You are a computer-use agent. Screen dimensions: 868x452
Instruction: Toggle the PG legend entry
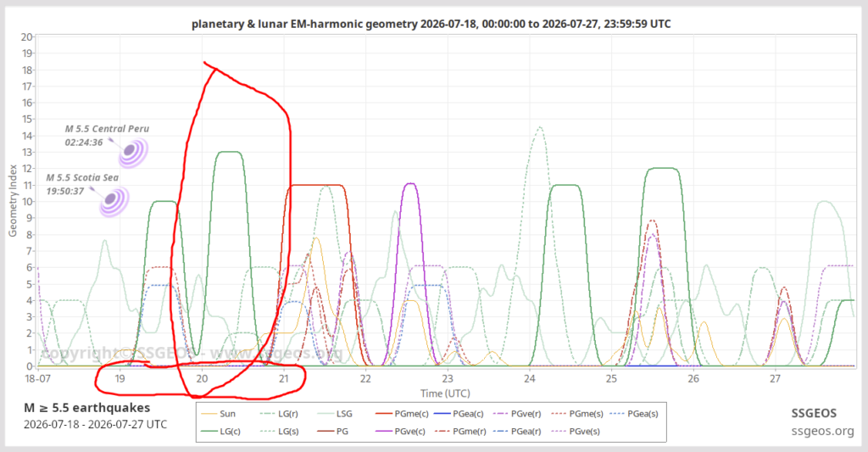point(332,431)
